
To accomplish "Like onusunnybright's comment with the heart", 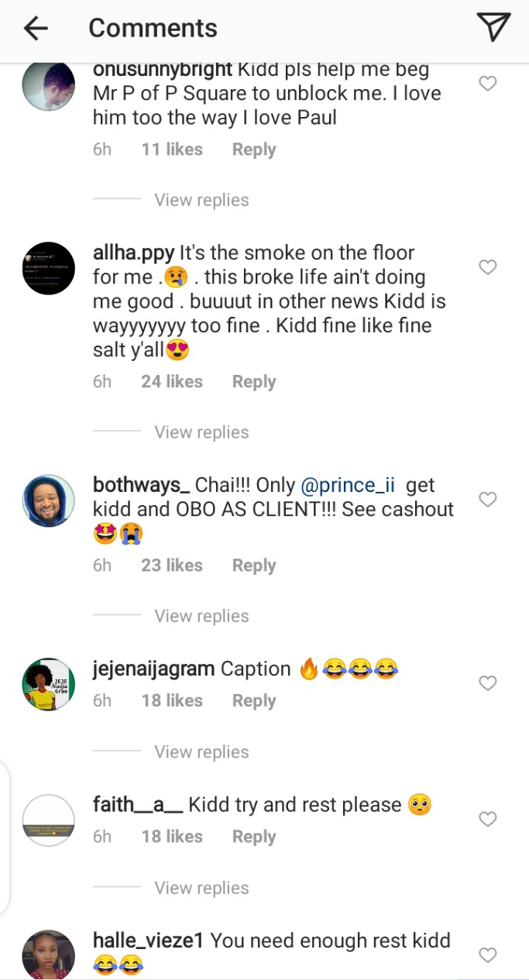I will (487, 84).
